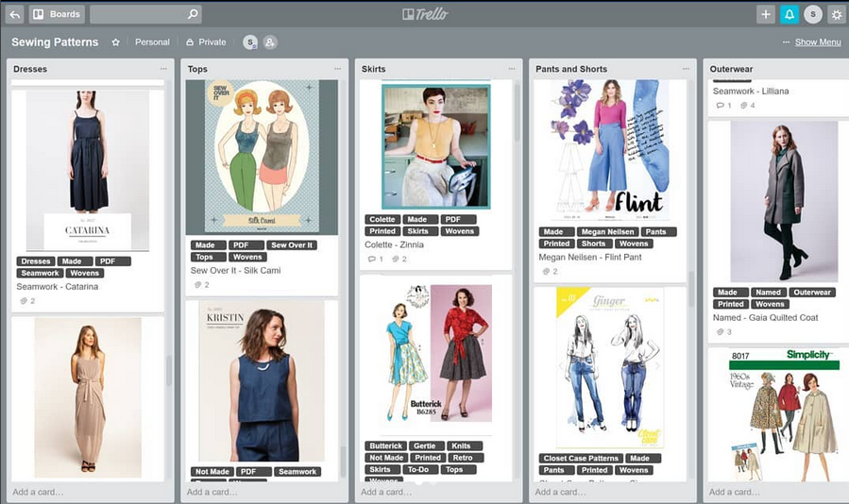Open the Skirts list options menu
The image size is (849, 504).
[512, 69]
